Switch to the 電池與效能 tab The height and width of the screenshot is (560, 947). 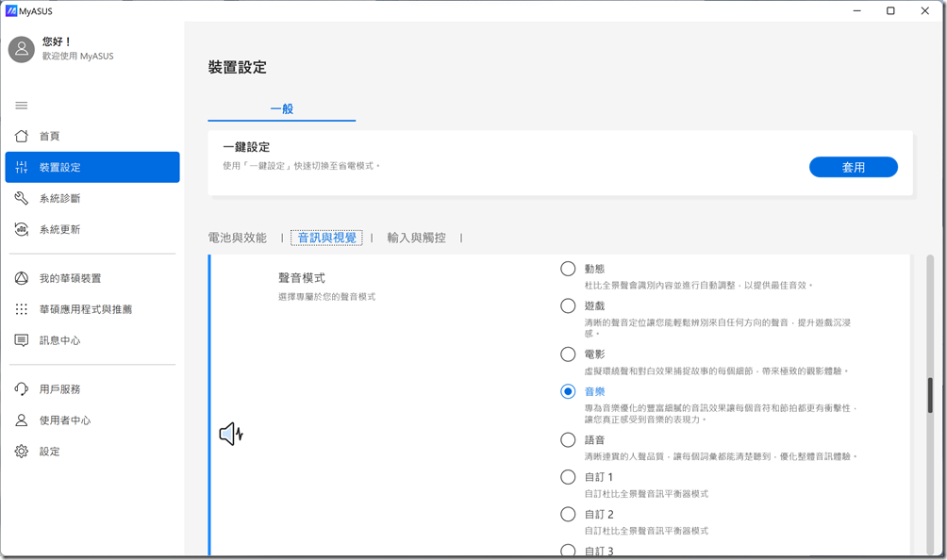[238, 238]
